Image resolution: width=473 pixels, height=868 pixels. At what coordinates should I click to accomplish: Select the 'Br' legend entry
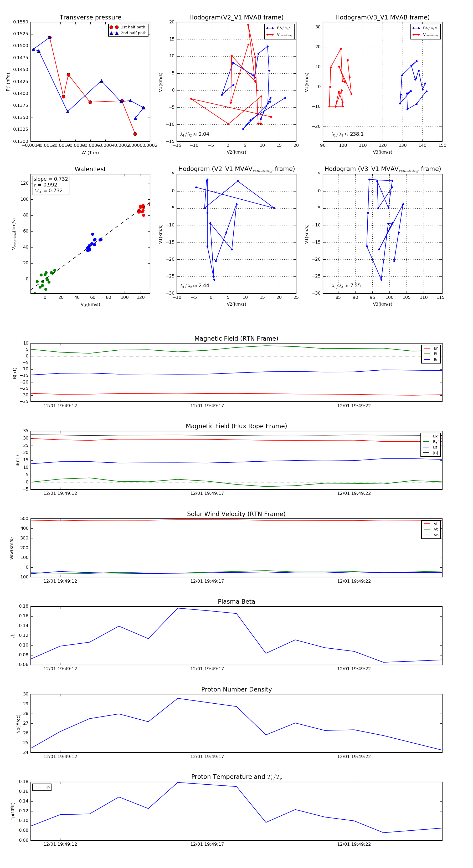click(x=431, y=349)
